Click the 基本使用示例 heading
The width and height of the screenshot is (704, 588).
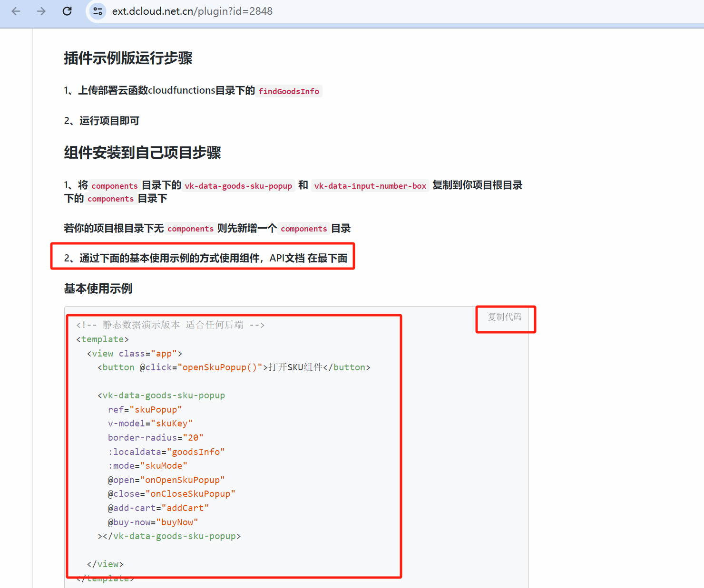(x=98, y=289)
